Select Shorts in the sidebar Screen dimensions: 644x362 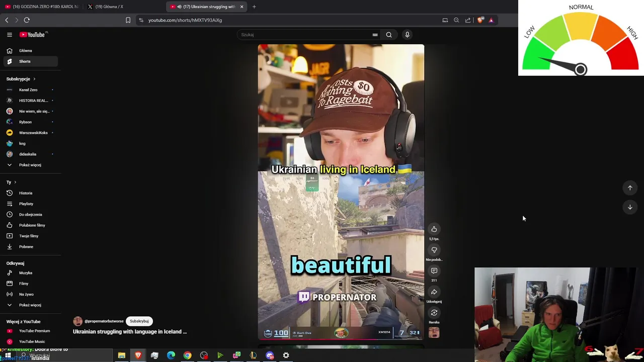pyautogui.click(x=30, y=61)
